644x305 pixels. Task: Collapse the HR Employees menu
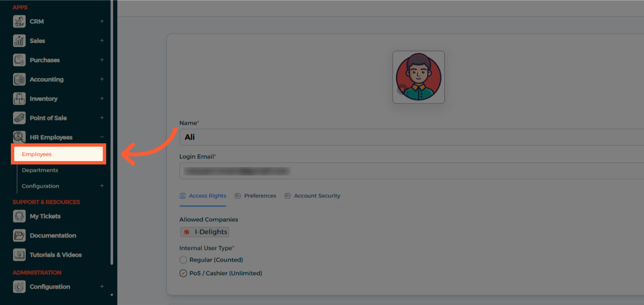point(102,137)
